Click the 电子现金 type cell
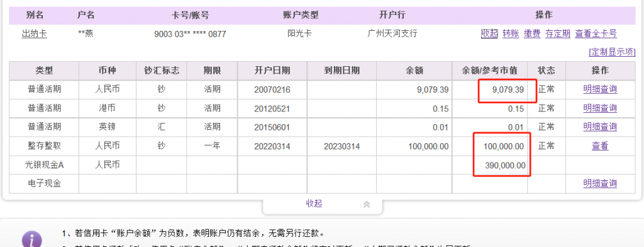The height and width of the screenshot is (247, 644). click(45, 183)
